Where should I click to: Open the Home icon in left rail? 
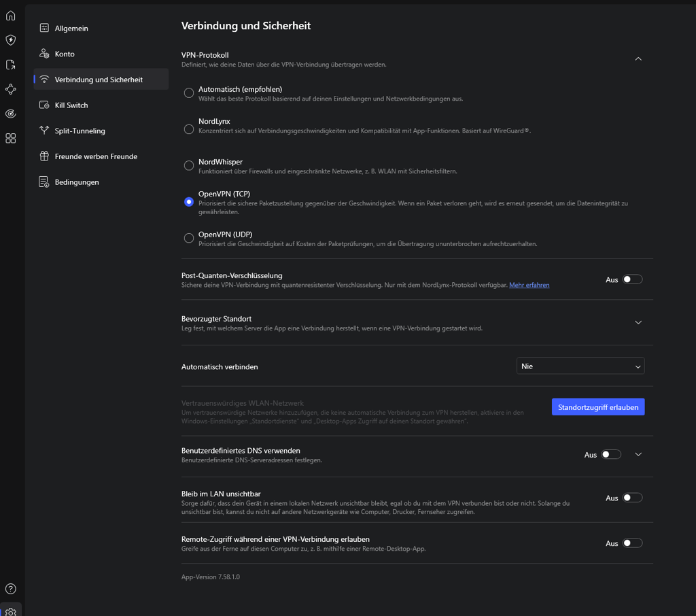(x=11, y=16)
